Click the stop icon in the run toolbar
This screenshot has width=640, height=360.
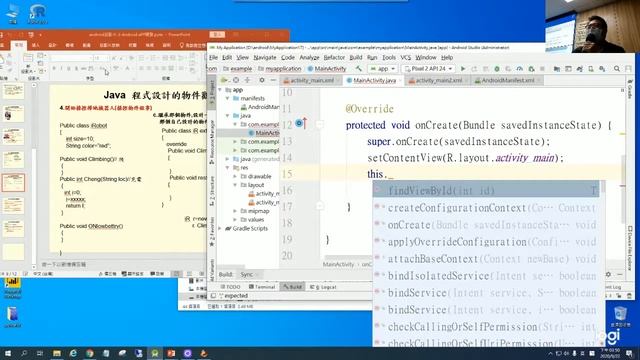pyautogui.click(x=542, y=69)
